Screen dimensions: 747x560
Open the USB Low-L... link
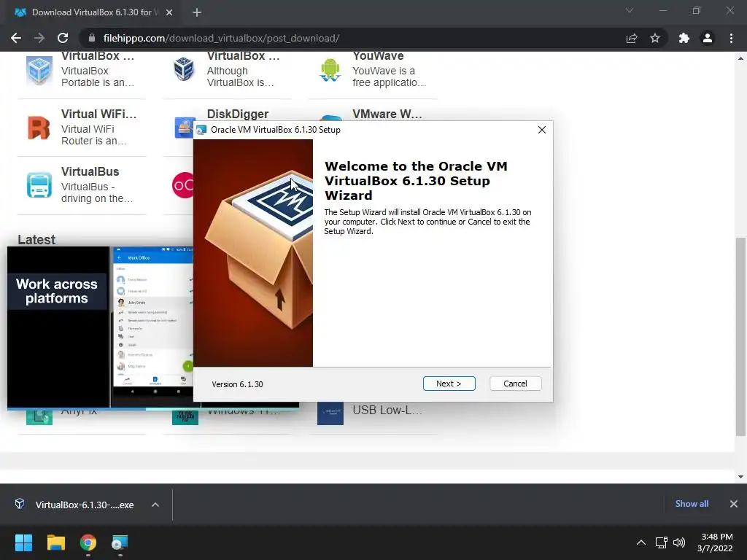pos(387,410)
